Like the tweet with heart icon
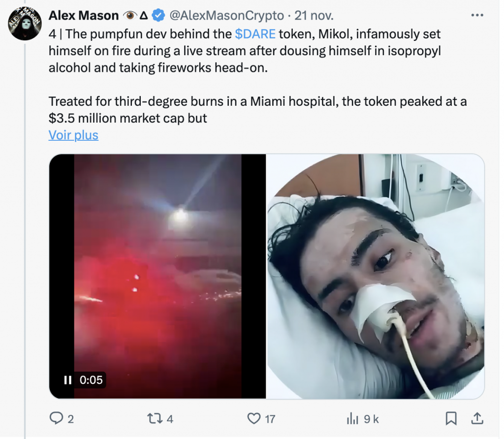Image resolution: width=504 pixels, height=439 pixels. point(253,419)
